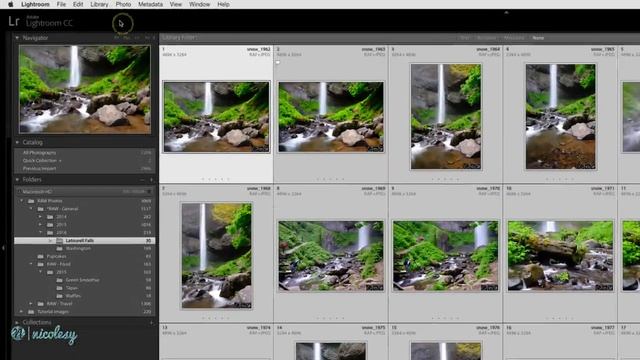Choose Metadata in Library Filter bar
The image size is (640, 360).
(x=514, y=38)
